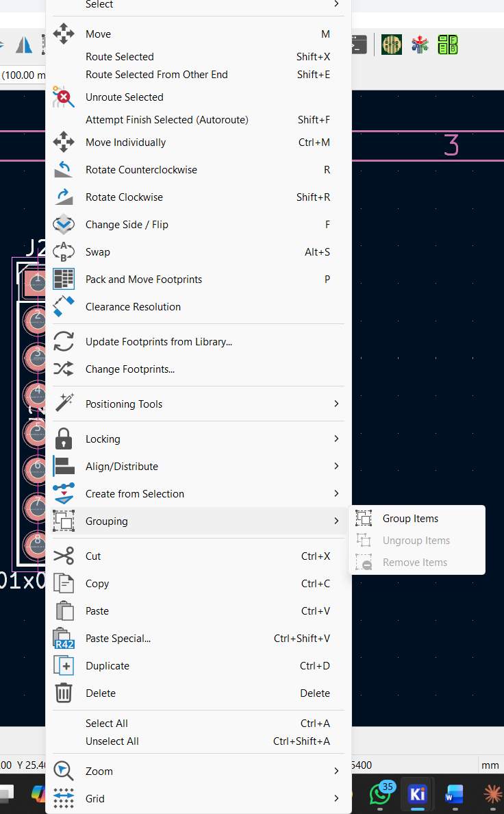Click the Update Footprints refresh icon
This screenshot has height=814, width=504.
pos(63,342)
